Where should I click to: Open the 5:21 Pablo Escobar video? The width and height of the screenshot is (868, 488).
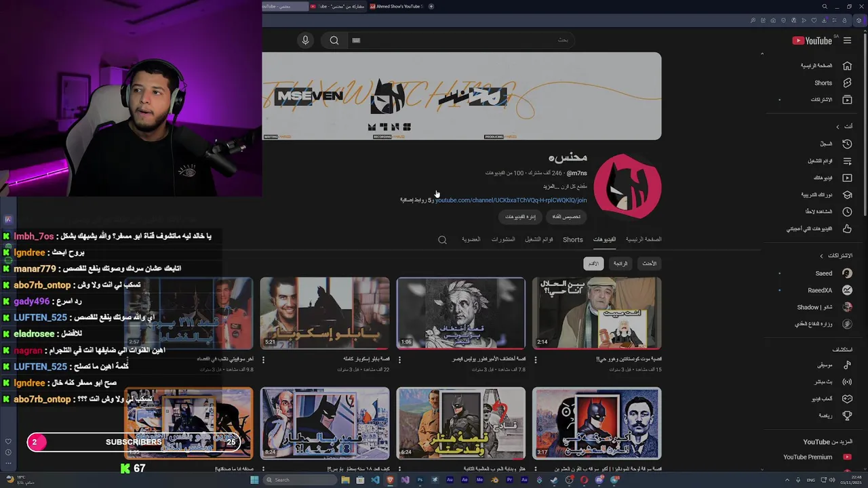tap(325, 313)
